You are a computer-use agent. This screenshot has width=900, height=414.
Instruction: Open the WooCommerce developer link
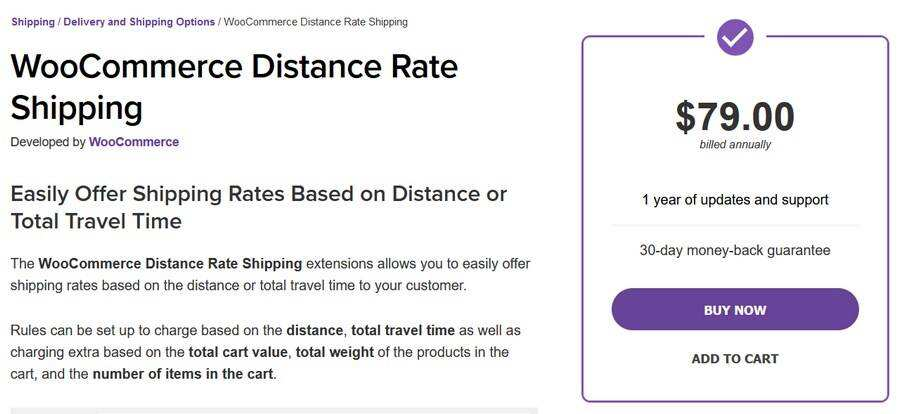[134, 142]
